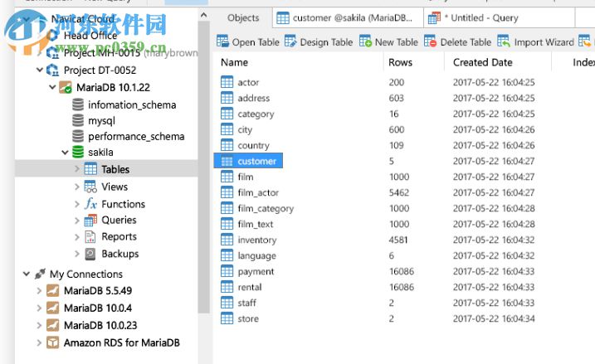Select the category table name
This screenshot has height=364, width=595.
[256, 114]
